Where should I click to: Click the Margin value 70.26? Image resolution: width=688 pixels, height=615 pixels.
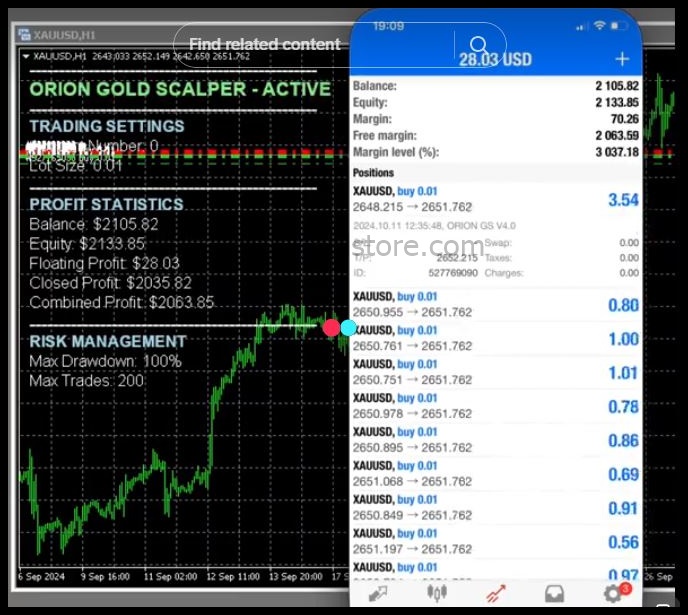pyautogui.click(x=625, y=119)
